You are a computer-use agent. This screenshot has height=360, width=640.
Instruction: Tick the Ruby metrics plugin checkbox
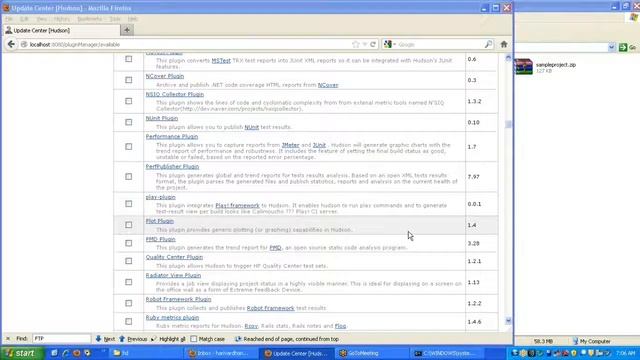129,321
